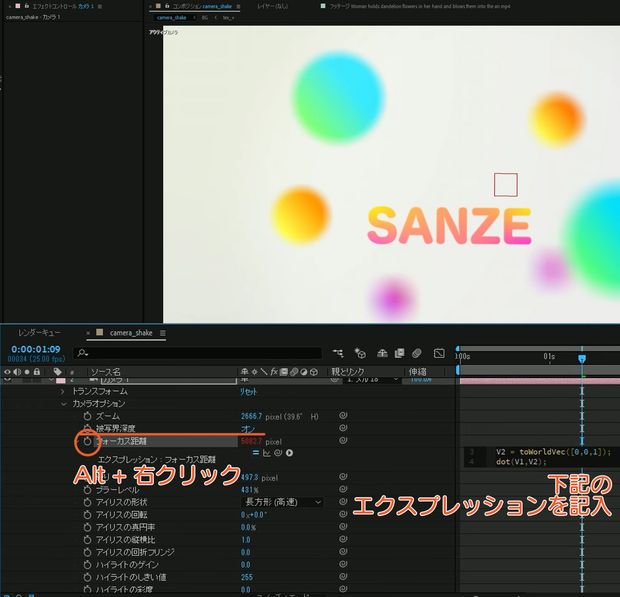620x597 pixels.
Task: Click the pick whip for アイリスの回転 row
Action: coord(343,514)
